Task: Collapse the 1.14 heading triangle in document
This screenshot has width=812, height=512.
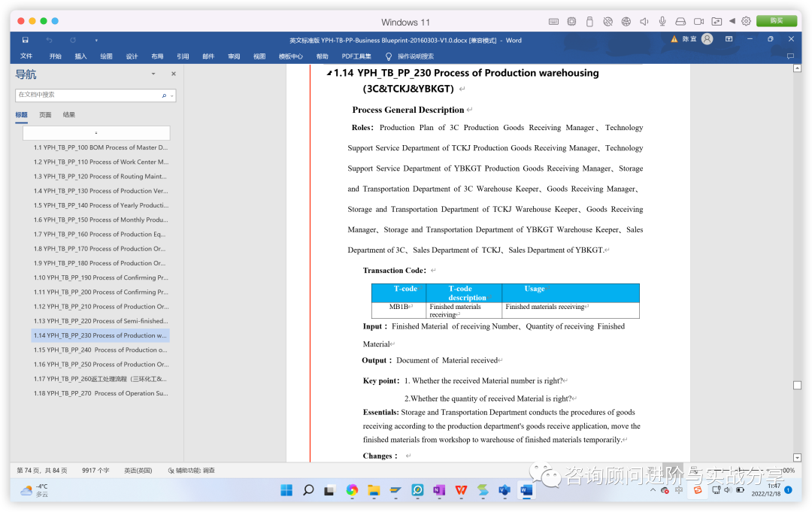Action: point(329,74)
